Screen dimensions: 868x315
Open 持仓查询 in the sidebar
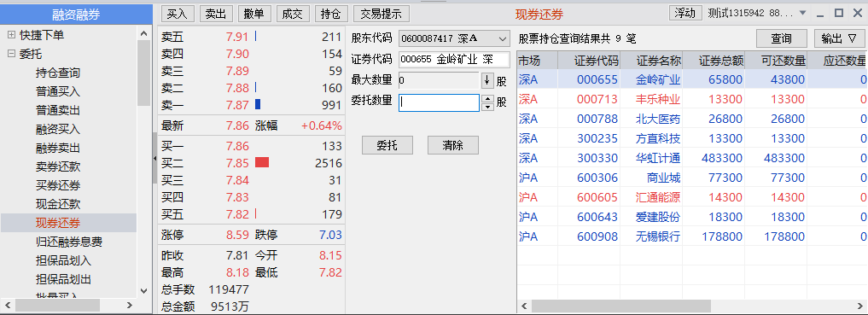(x=58, y=73)
